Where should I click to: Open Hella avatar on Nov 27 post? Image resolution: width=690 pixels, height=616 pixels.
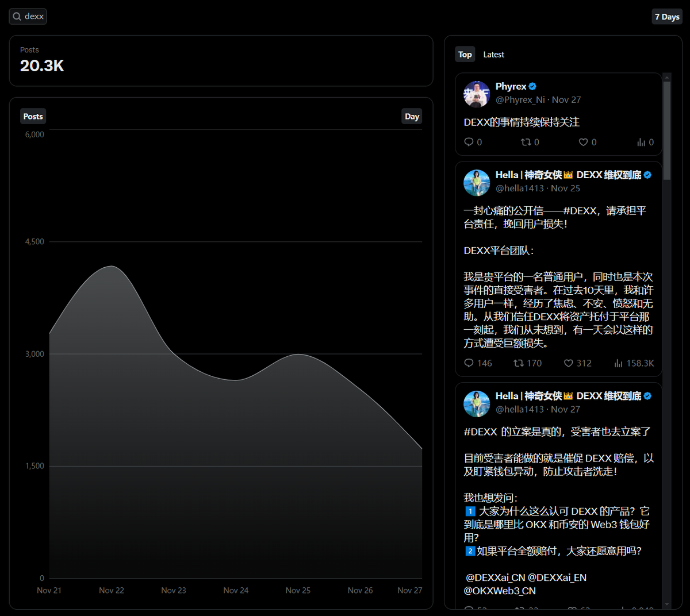(x=477, y=404)
